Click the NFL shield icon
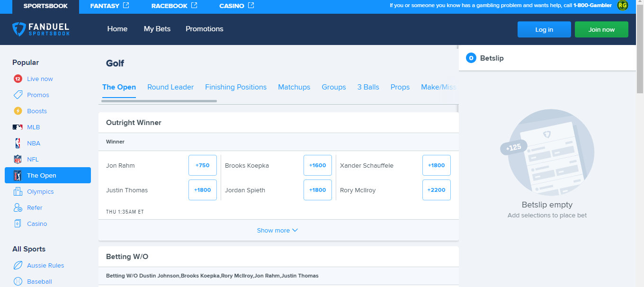Screen dimensions: 644x287 (x=18, y=160)
